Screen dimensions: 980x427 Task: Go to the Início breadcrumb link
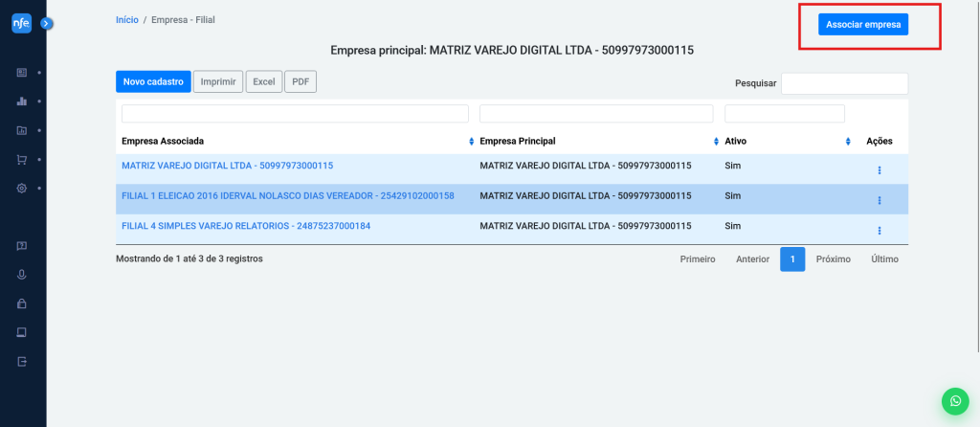point(126,19)
